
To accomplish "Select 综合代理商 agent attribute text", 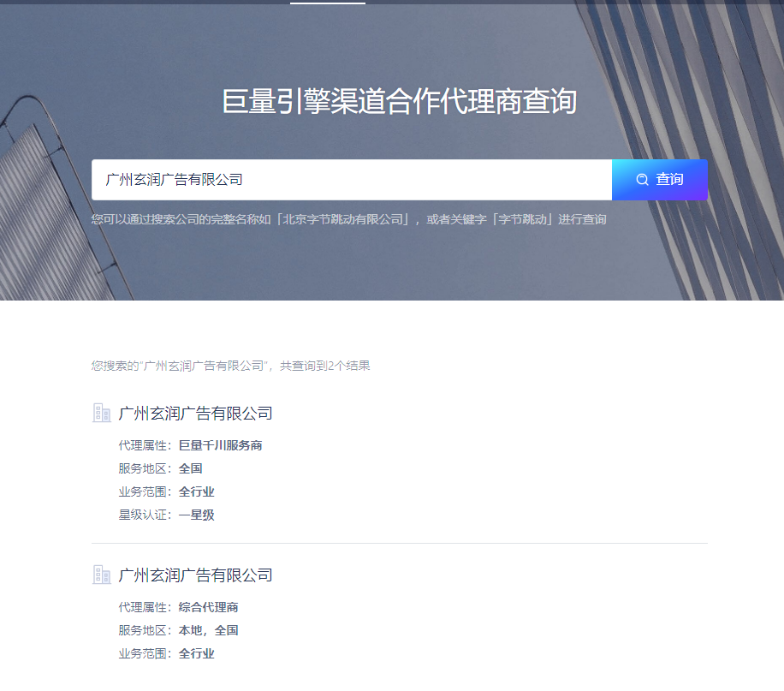I will (209, 607).
